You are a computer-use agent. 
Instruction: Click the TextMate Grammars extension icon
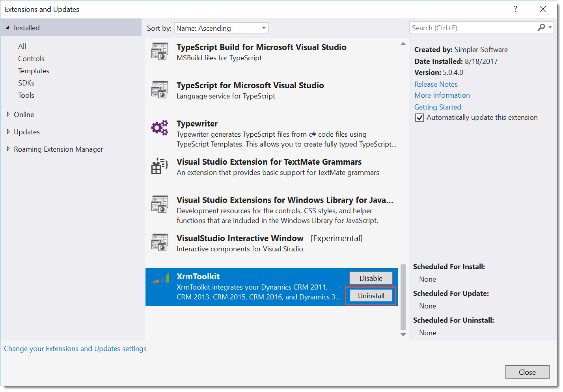(x=159, y=166)
